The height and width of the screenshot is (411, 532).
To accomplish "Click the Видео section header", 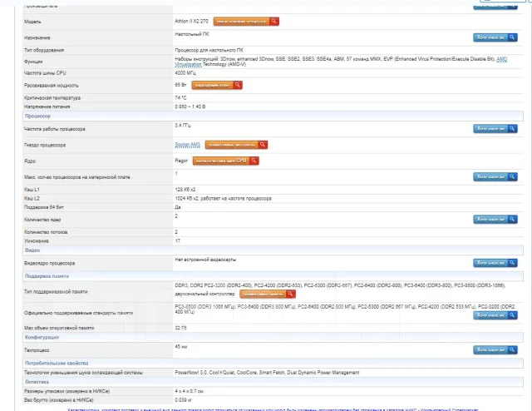I will tap(273, 250).
